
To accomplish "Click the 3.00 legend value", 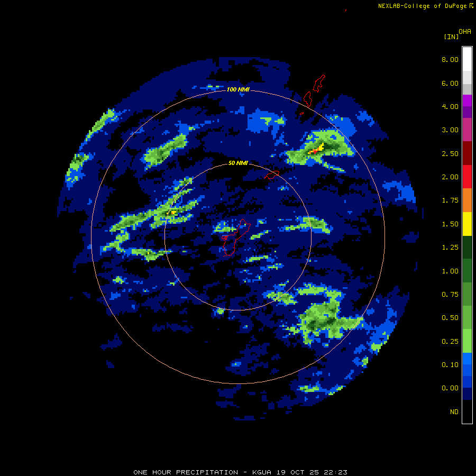I will [x=450, y=130].
